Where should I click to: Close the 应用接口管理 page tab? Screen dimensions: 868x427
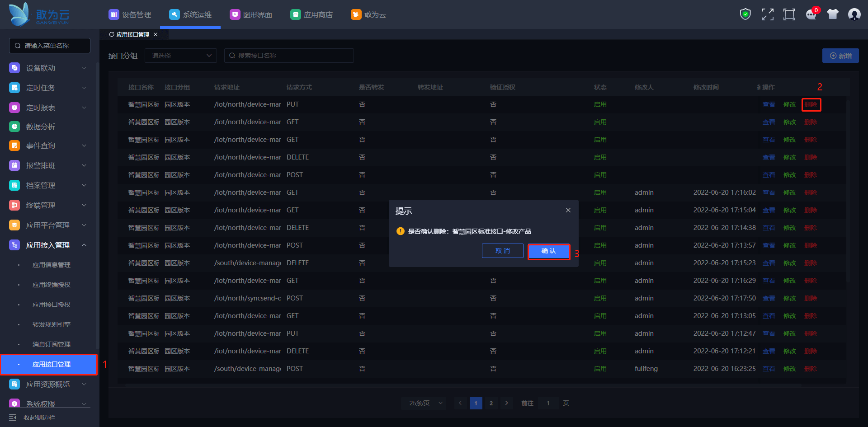156,35
